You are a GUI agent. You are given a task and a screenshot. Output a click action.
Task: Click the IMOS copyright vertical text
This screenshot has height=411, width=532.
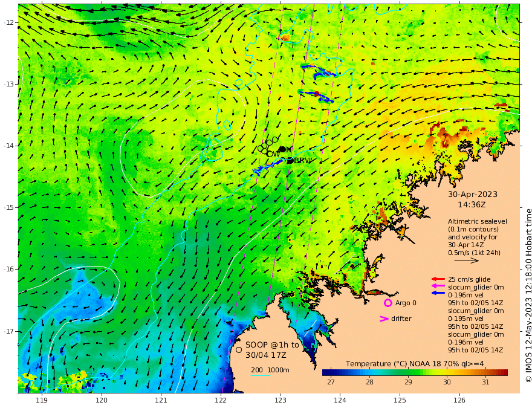(528, 296)
